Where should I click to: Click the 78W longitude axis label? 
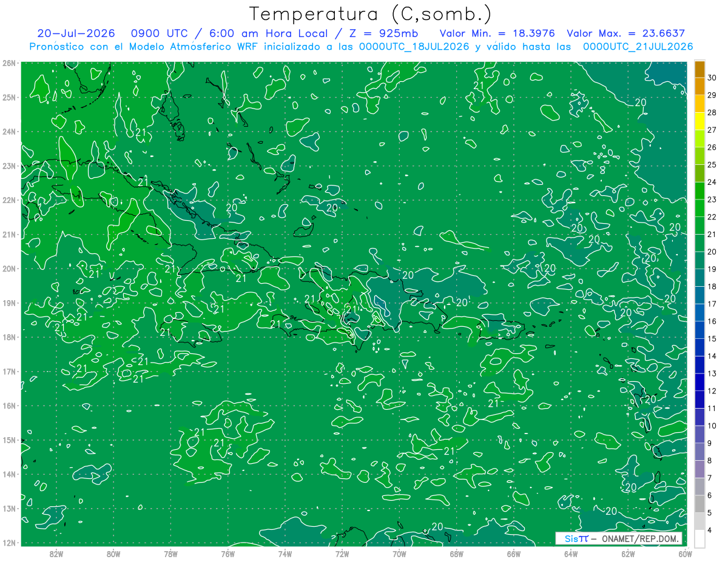tap(170, 553)
